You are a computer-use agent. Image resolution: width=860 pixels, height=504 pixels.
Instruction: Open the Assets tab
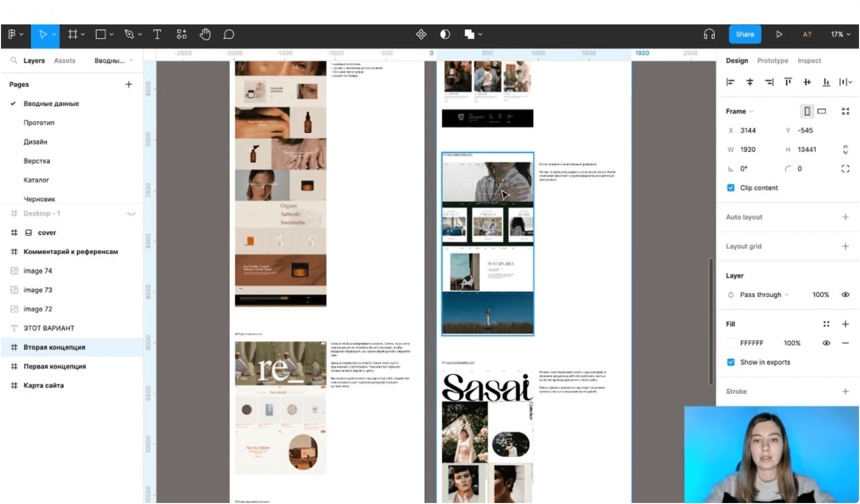point(64,61)
